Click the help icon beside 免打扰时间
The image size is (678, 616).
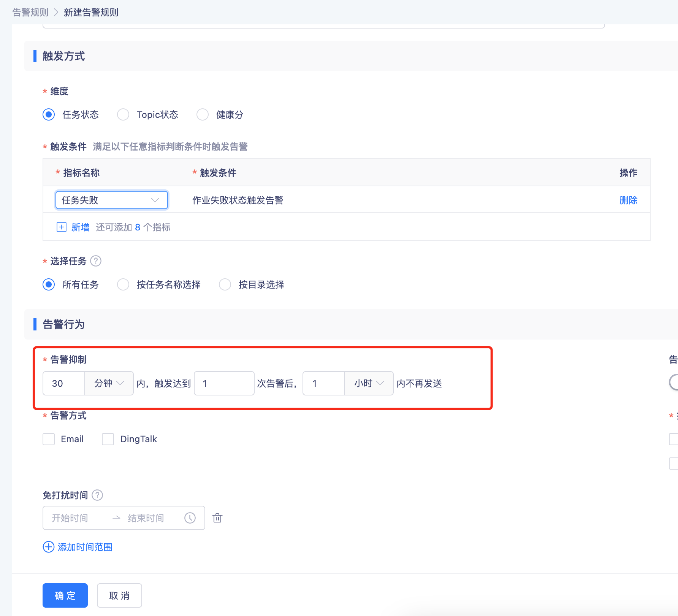pyautogui.click(x=97, y=495)
